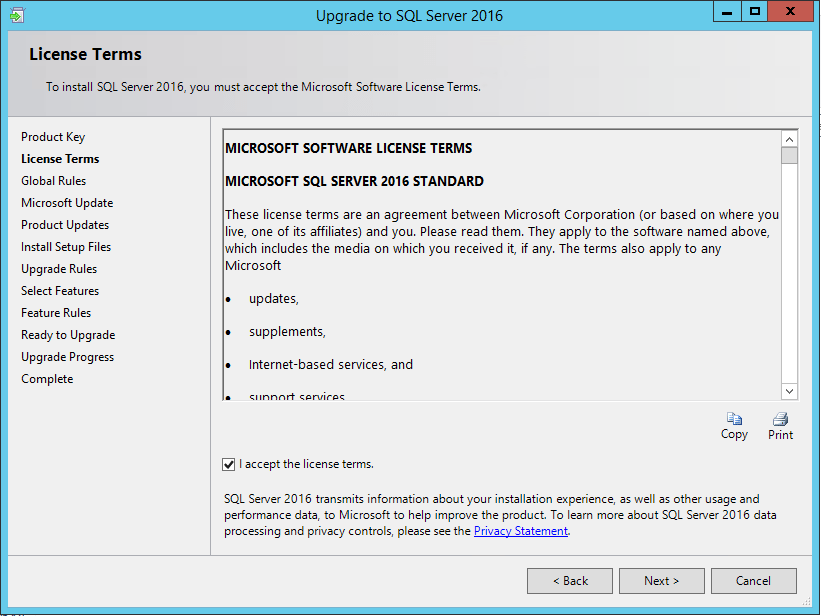Click the 'supplements,' bullet item
This screenshot has width=821, height=616.
(287, 332)
